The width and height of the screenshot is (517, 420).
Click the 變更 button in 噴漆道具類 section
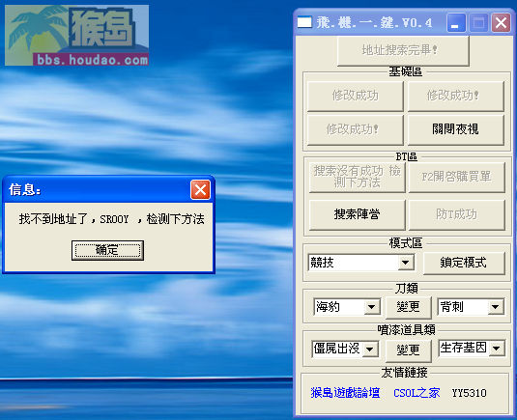(x=408, y=350)
